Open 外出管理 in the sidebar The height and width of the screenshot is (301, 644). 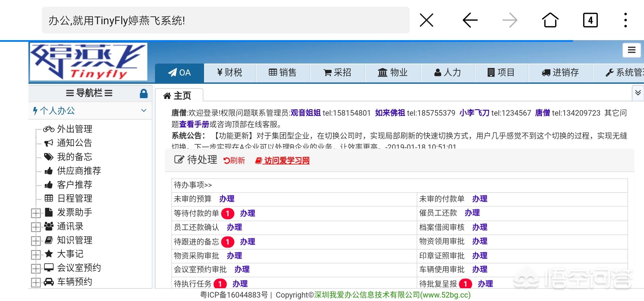[74, 129]
